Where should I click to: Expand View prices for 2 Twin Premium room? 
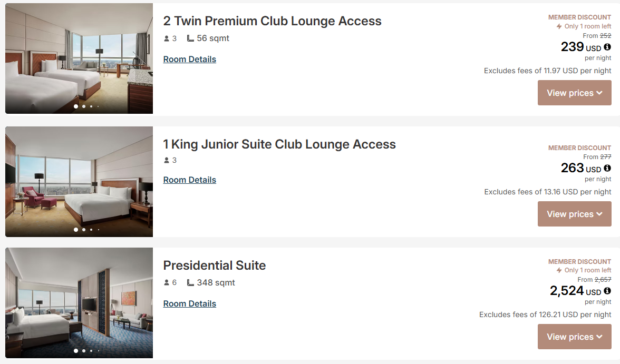574,93
